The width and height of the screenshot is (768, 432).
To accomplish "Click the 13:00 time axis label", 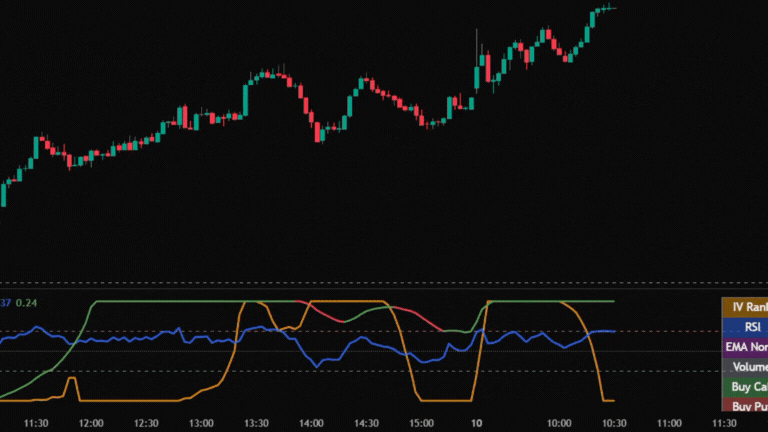I will (201, 423).
